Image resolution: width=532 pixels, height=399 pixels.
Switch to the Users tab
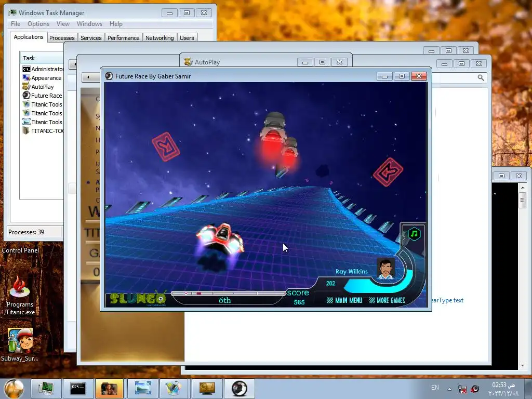click(x=187, y=37)
